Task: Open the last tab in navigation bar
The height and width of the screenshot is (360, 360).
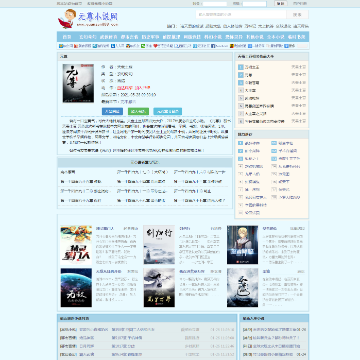Action: (x=297, y=37)
